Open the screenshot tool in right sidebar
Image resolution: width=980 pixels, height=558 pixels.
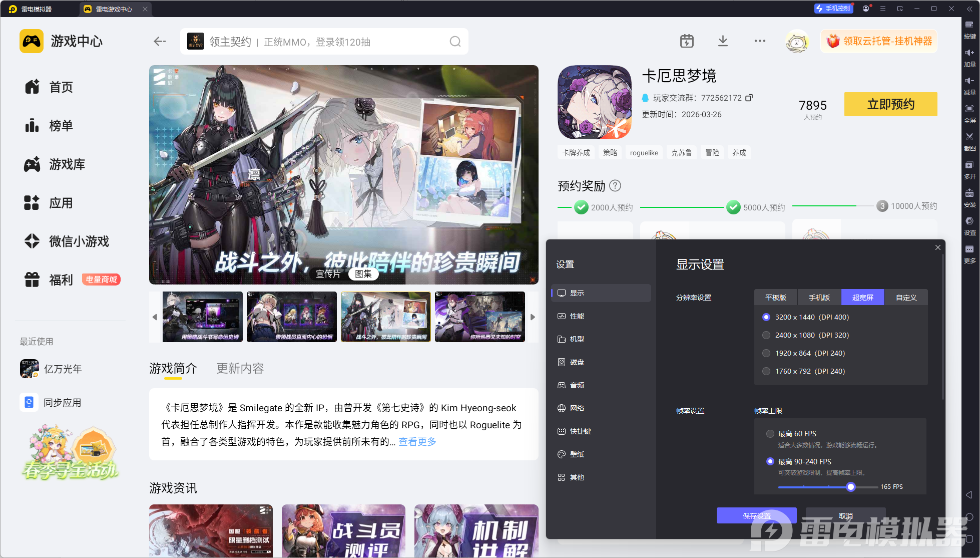pos(969,139)
